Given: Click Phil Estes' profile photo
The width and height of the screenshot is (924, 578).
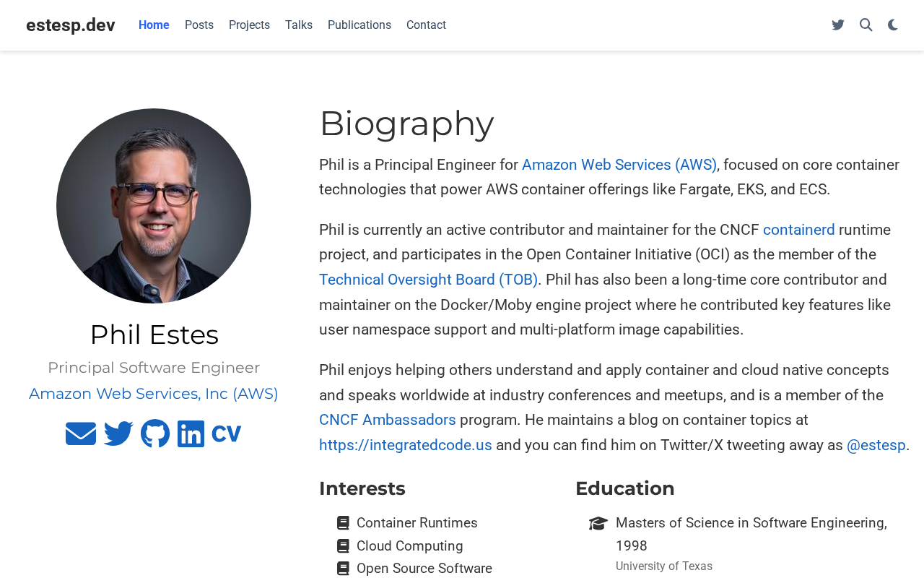Looking at the screenshot, I should coord(154,206).
